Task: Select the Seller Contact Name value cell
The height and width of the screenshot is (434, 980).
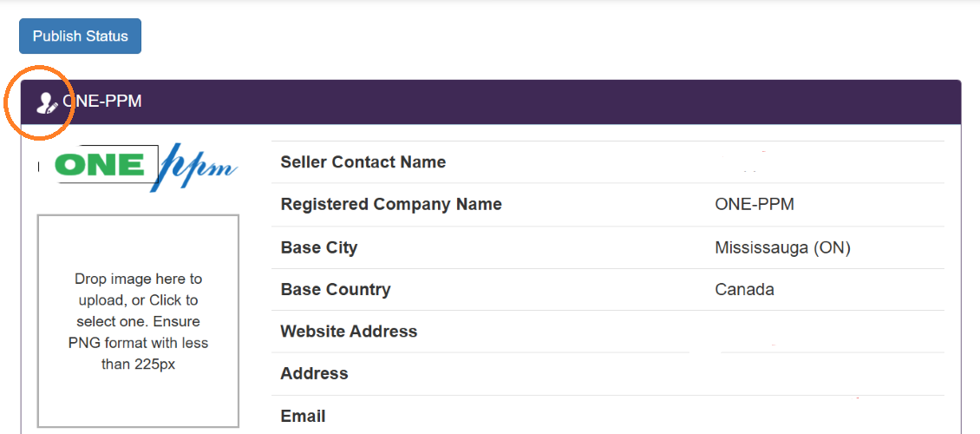Action: coord(826,162)
